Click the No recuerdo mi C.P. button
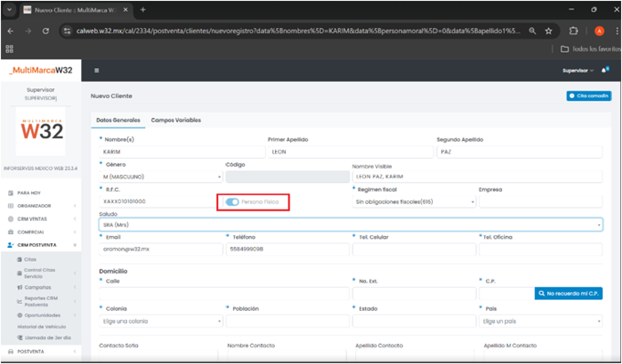The height and width of the screenshot is (364, 622). 568,293
